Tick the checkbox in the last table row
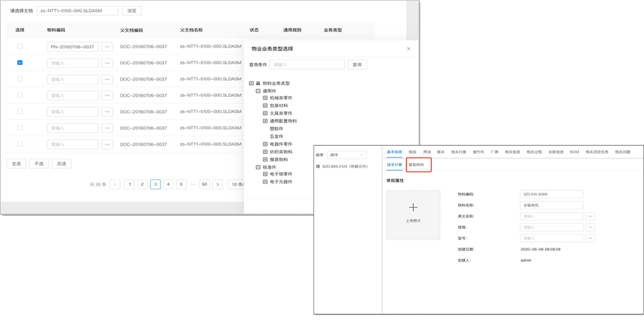 20,144
